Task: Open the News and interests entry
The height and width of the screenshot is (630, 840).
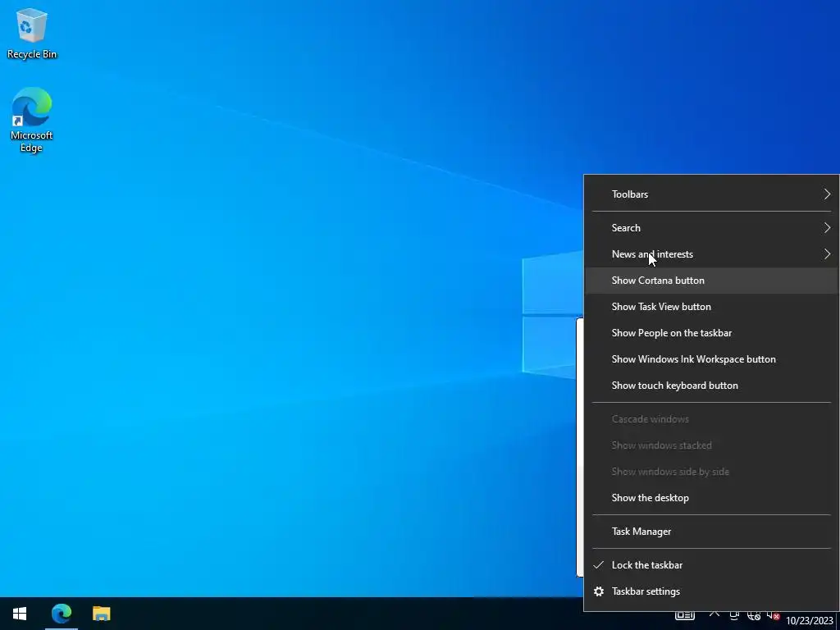Action: [711, 254]
